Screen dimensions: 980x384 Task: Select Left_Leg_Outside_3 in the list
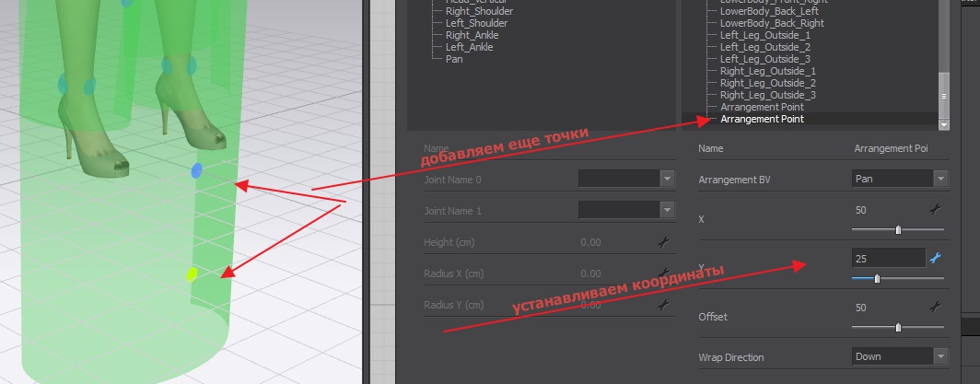point(765,59)
